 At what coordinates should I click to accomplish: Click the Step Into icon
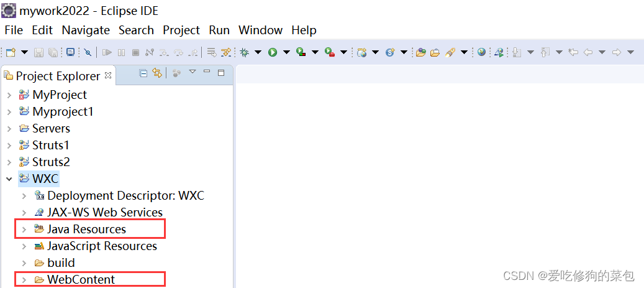164,52
